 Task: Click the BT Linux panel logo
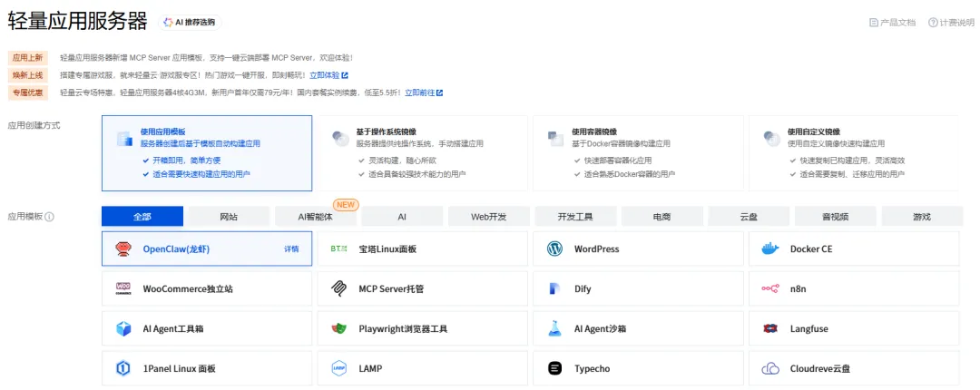[338, 249]
